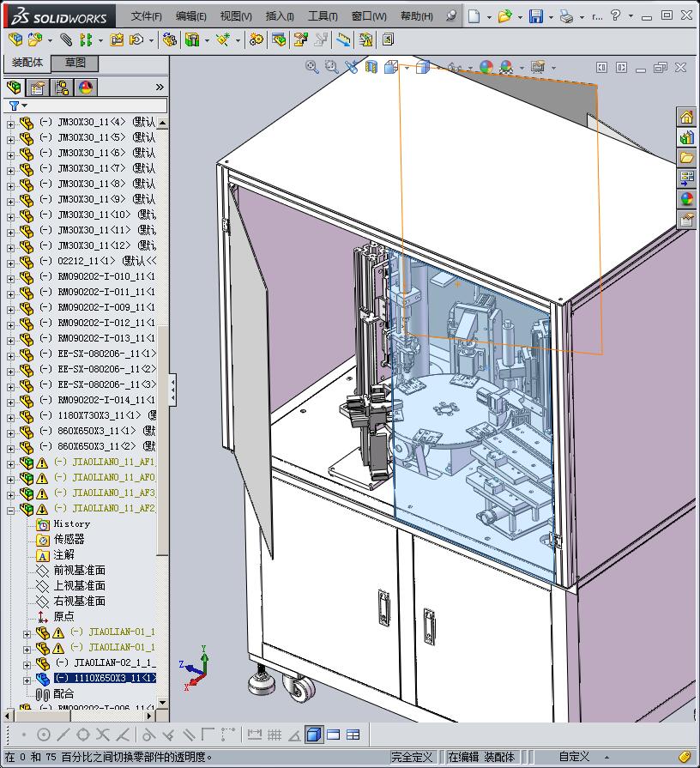Open the View Orientation dropdown arrow
Screen dimensions: 700x768
click(407, 68)
